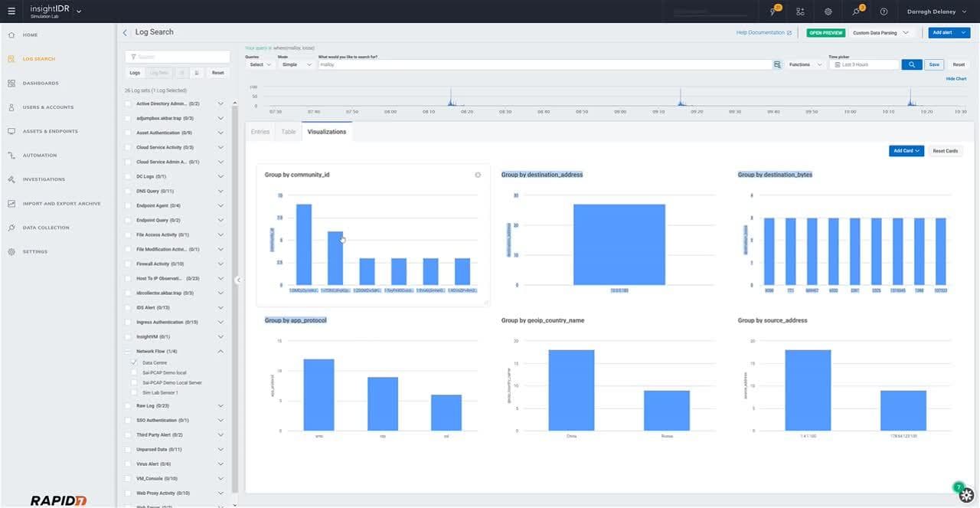The width and height of the screenshot is (980, 508).
Task: Open the Settings sidebar icon
Action: (x=11, y=252)
